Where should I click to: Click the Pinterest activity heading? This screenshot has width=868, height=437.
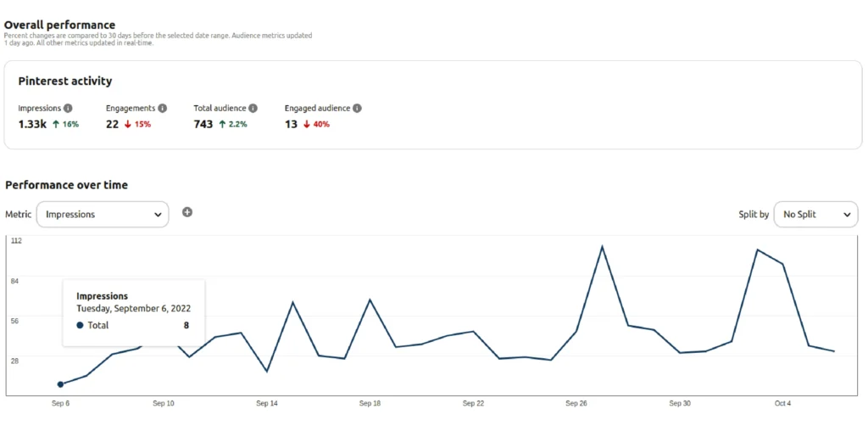pos(65,81)
